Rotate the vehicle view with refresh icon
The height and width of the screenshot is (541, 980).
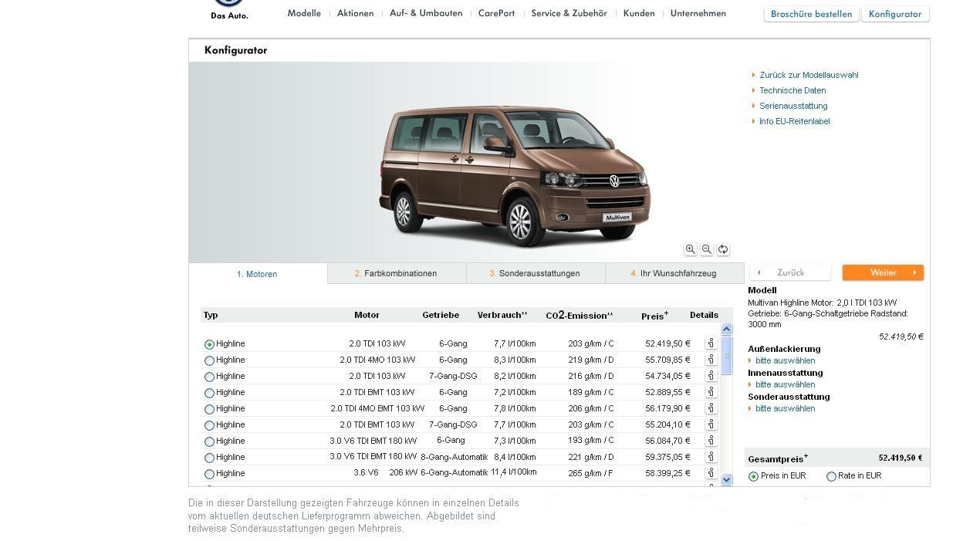click(722, 249)
